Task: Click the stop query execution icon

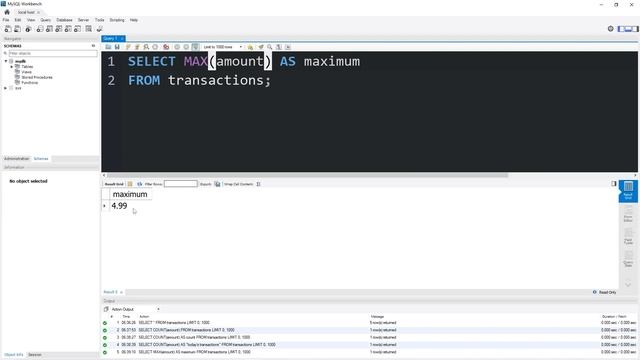Action: pos(155,47)
